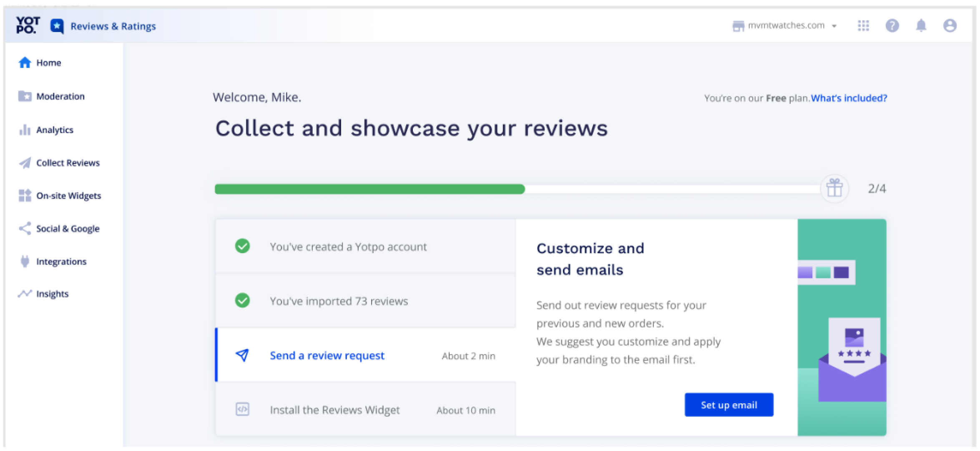Open the apps grid menu
The height and width of the screenshot is (451, 980).
[863, 26]
